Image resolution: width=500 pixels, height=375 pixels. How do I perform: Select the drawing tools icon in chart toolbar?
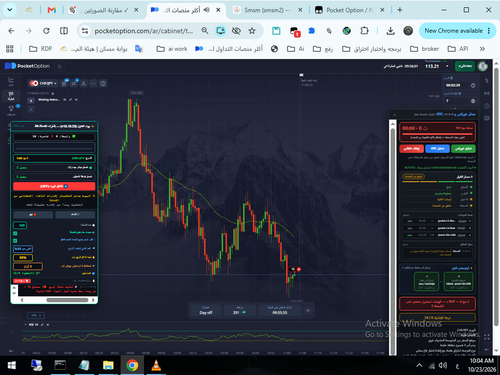[84, 83]
